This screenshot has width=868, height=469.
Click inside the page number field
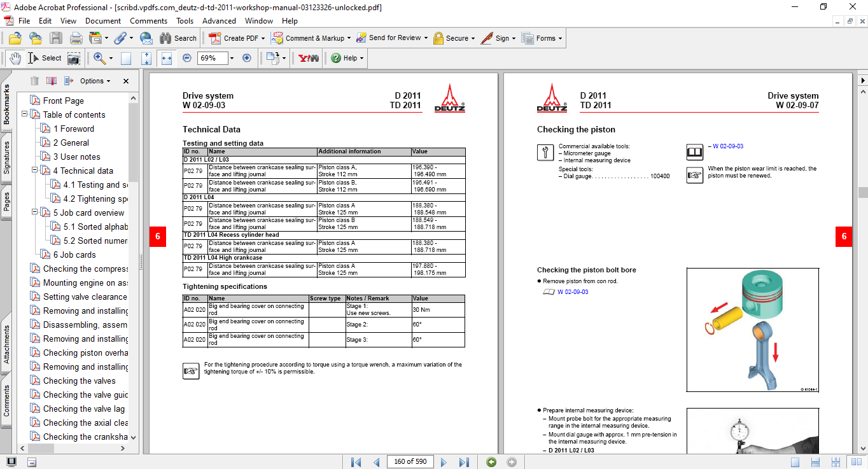410,461
